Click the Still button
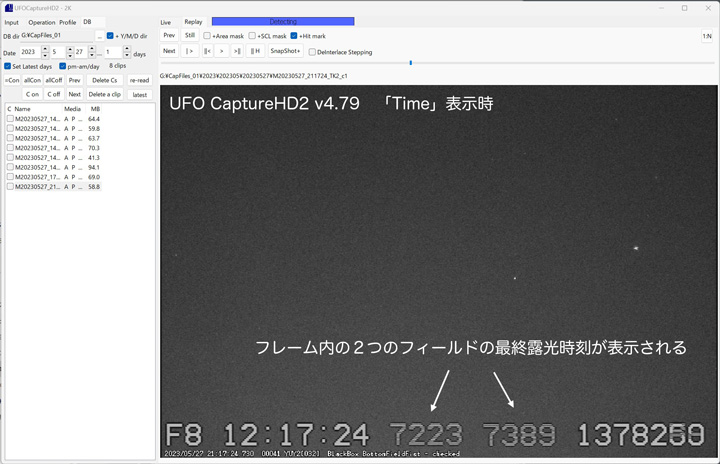This screenshot has height=464, width=720. click(x=190, y=35)
